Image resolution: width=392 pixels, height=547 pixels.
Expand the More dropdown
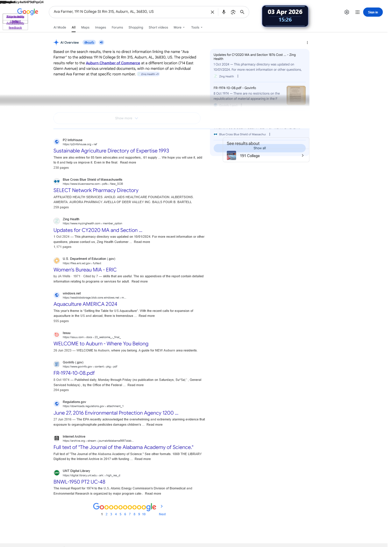click(x=179, y=27)
